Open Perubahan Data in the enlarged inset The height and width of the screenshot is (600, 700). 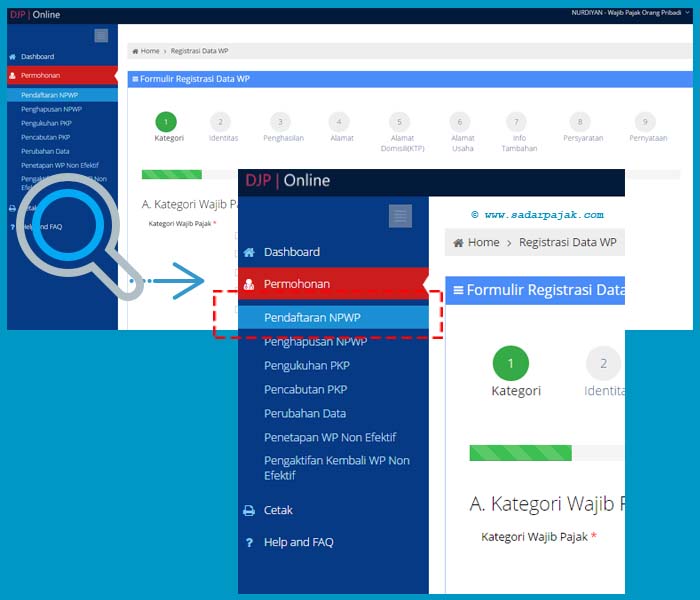pos(305,413)
